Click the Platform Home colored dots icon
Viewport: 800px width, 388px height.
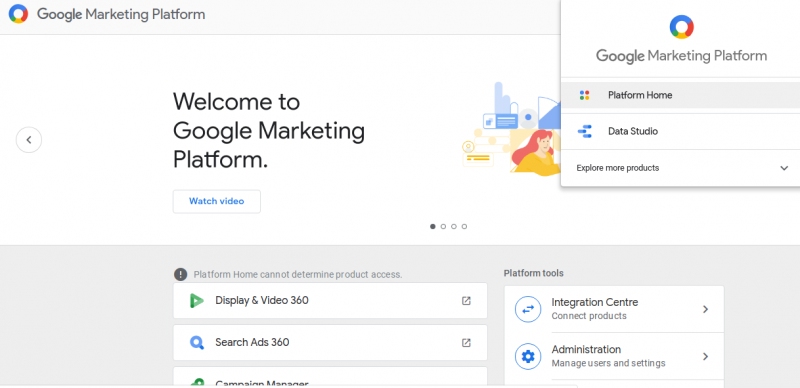(x=584, y=95)
